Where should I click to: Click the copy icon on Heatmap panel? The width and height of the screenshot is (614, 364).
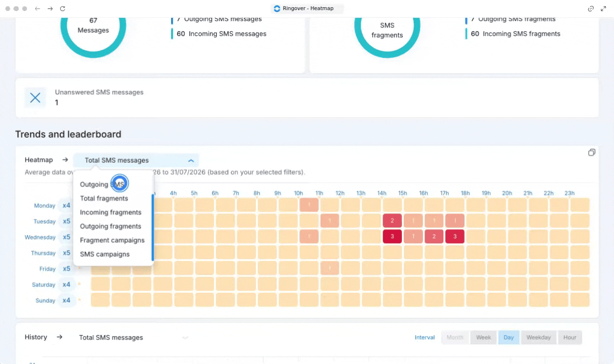point(591,153)
